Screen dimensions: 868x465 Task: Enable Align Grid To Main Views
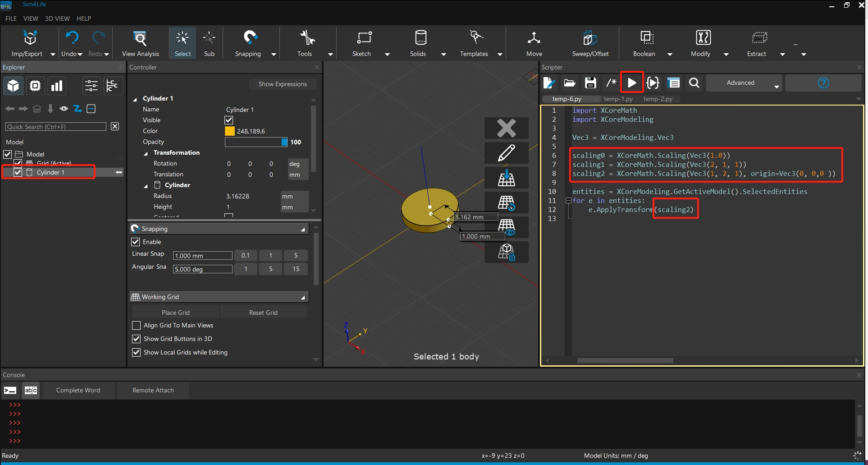137,325
